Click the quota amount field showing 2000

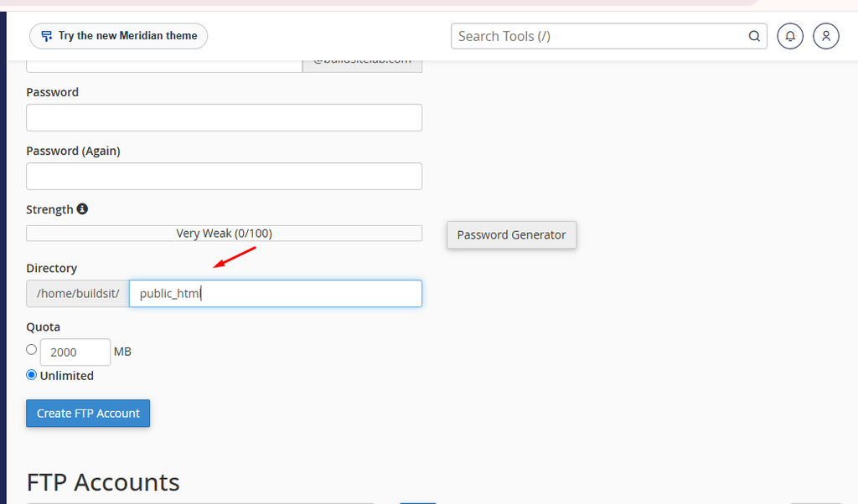coord(75,352)
